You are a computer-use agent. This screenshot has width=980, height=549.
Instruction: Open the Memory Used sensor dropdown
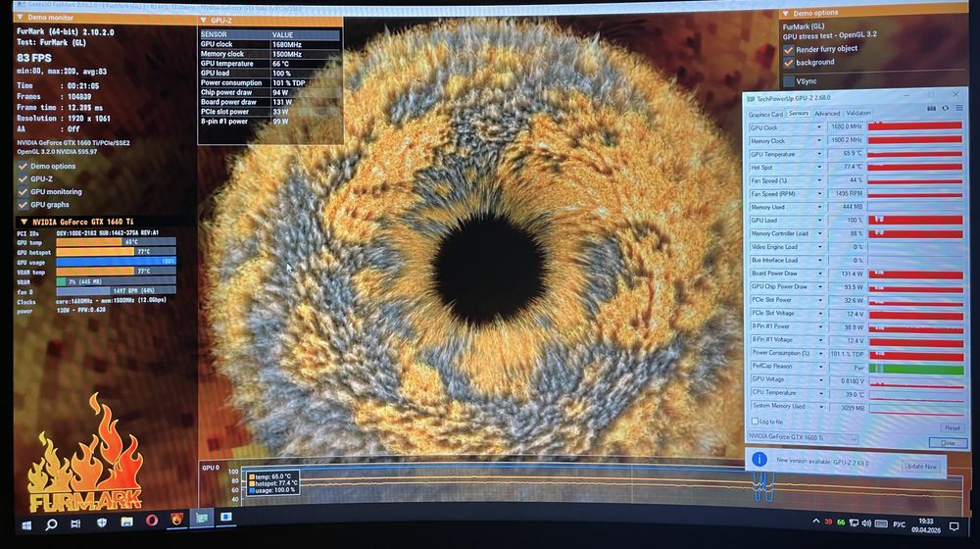(x=819, y=207)
